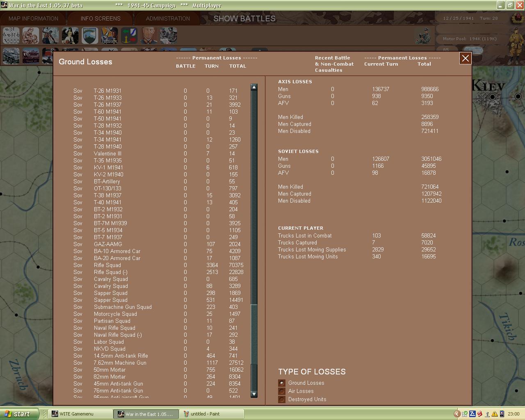Select War in the East taskbar button
The width and height of the screenshot is (525, 420).
(x=146, y=414)
